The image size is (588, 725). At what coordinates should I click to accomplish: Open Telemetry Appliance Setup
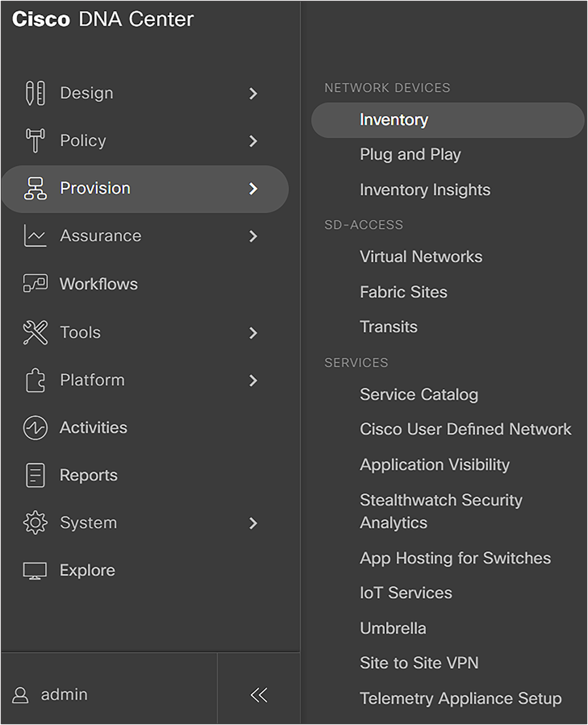[461, 699]
